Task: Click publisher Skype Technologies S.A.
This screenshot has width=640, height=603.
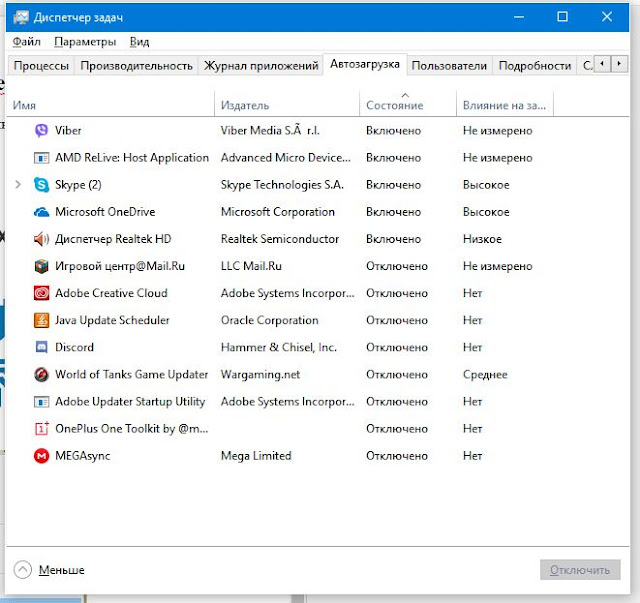Action: [x=282, y=185]
